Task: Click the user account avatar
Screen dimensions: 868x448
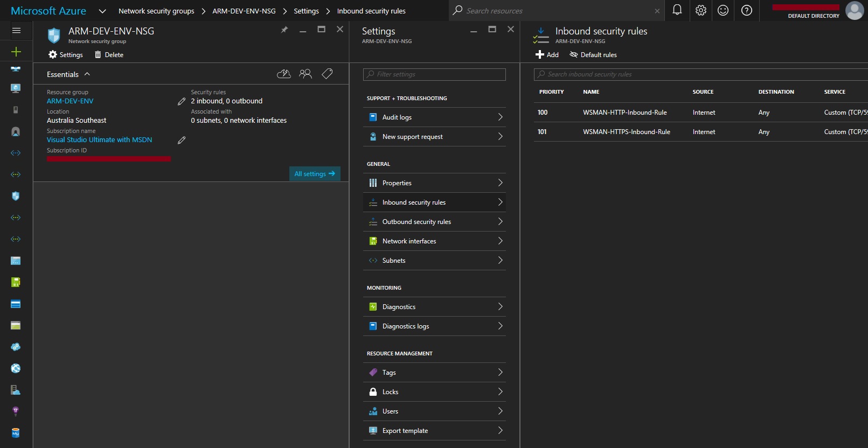Action: [x=855, y=10]
